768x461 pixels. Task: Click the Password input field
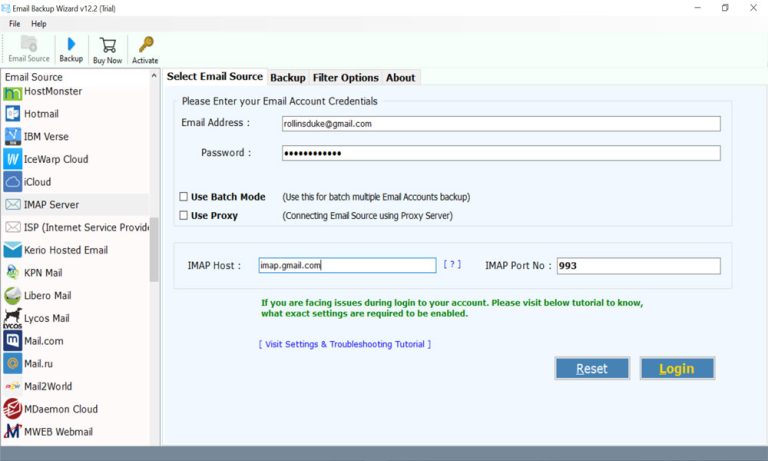coord(501,153)
